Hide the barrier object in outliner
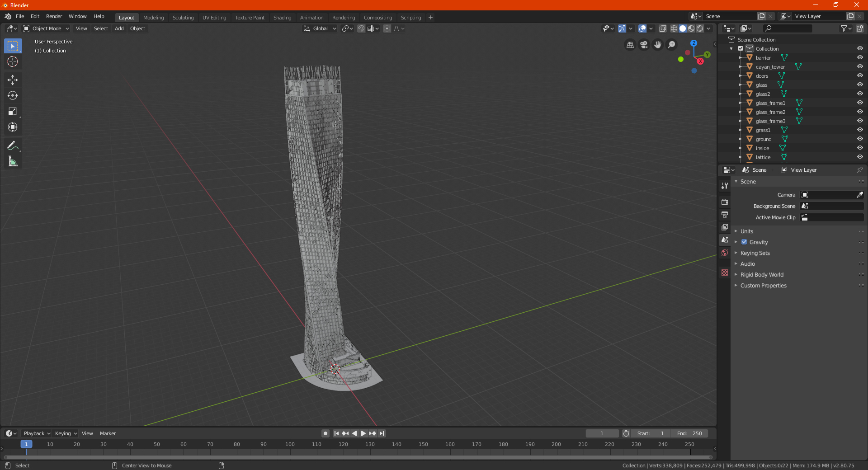This screenshot has width=868, height=470. tap(860, 57)
